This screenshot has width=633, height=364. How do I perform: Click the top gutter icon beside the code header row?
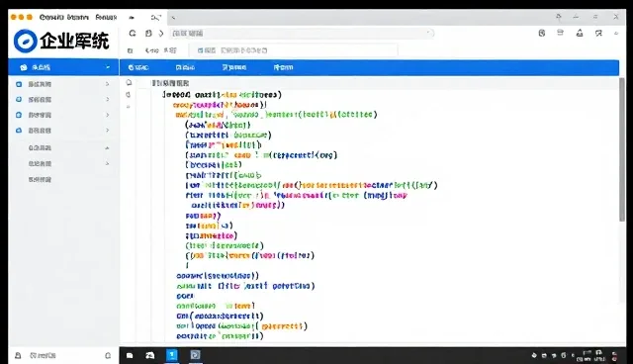(129, 83)
